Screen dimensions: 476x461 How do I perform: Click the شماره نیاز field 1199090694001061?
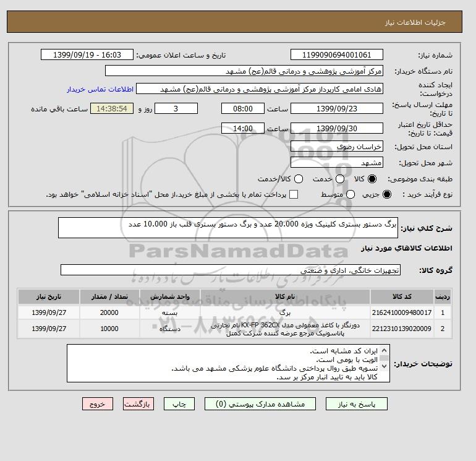(337, 54)
